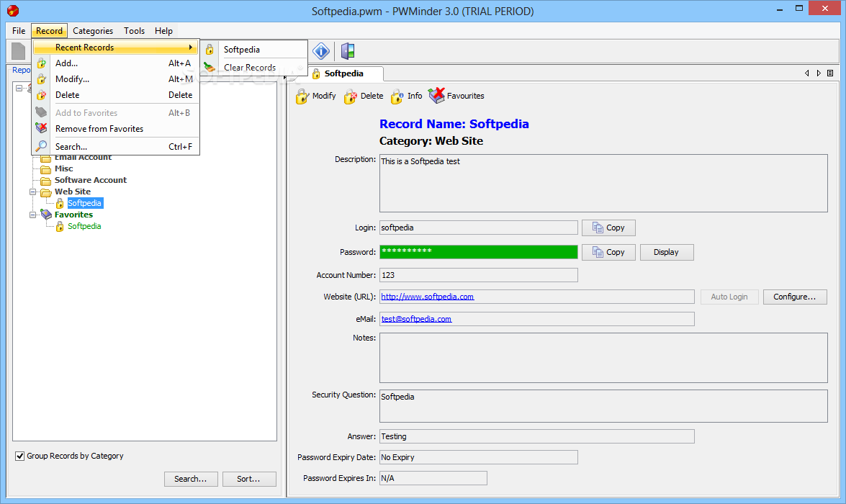
Task: Click the Login field containing softpedia
Action: coord(479,228)
